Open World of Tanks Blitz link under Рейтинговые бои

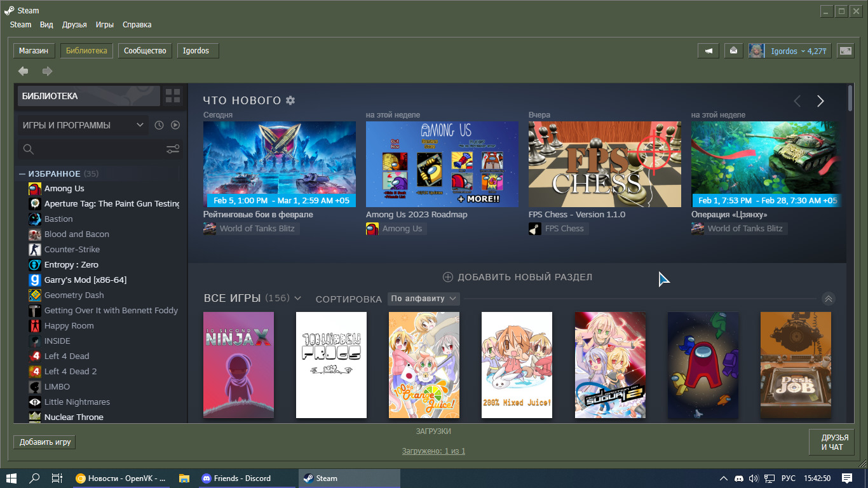[251, 229]
